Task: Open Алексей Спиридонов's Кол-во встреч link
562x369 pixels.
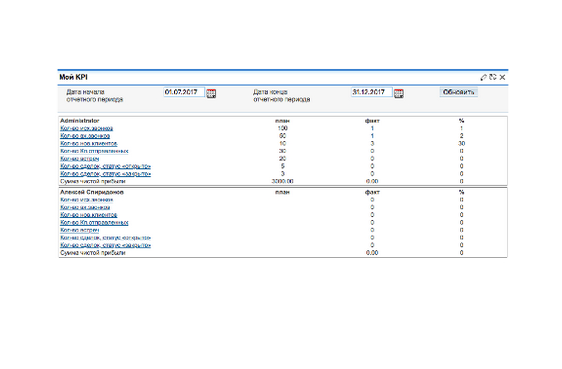Action: tap(80, 230)
